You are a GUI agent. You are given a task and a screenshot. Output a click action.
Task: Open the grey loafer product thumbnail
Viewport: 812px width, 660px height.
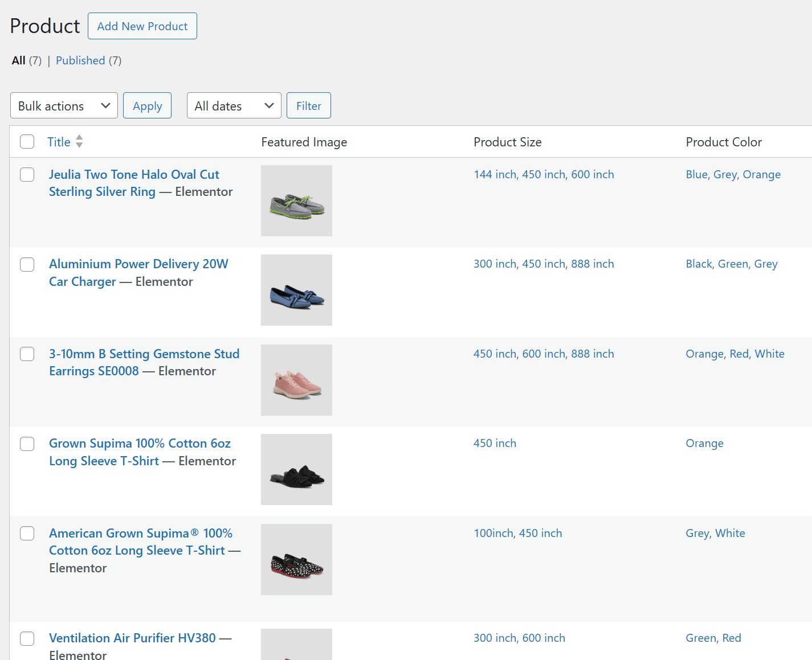(296, 200)
